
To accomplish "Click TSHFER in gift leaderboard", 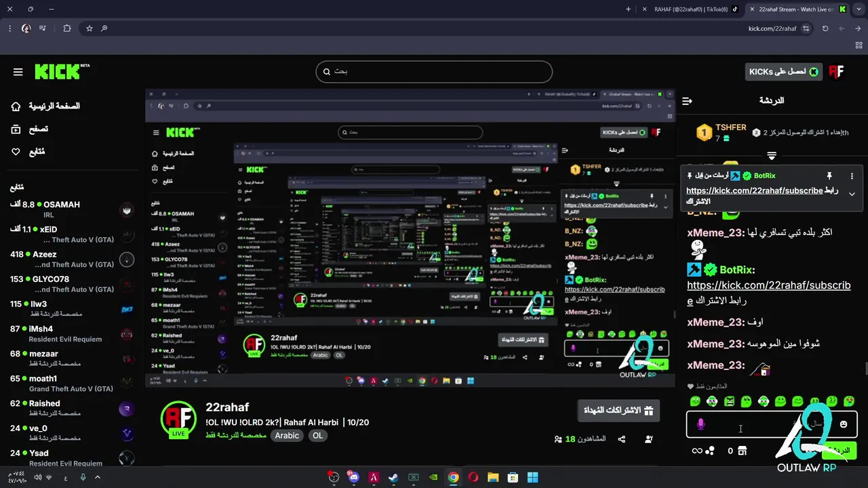I will pyautogui.click(x=730, y=127).
